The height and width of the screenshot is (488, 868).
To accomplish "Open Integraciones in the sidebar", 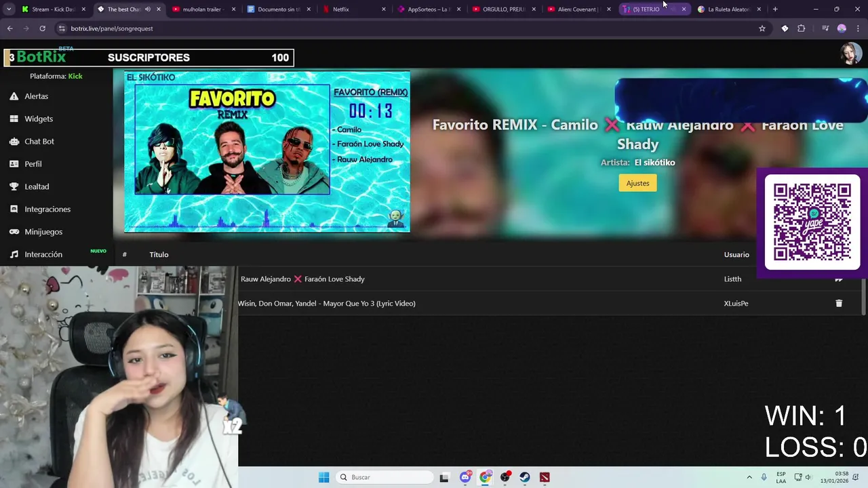I will tap(47, 209).
